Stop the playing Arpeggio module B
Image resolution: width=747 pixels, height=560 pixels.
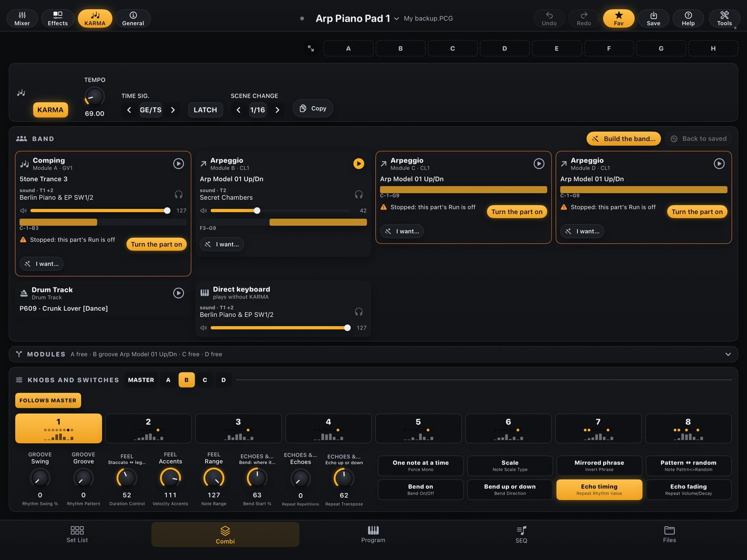click(359, 164)
